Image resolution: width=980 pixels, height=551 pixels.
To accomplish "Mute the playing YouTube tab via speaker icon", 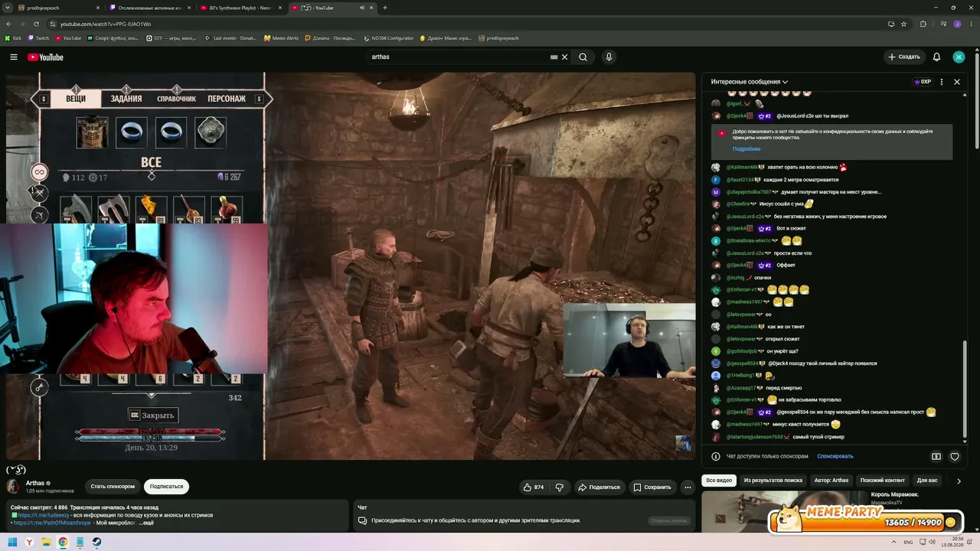I will [362, 8].
